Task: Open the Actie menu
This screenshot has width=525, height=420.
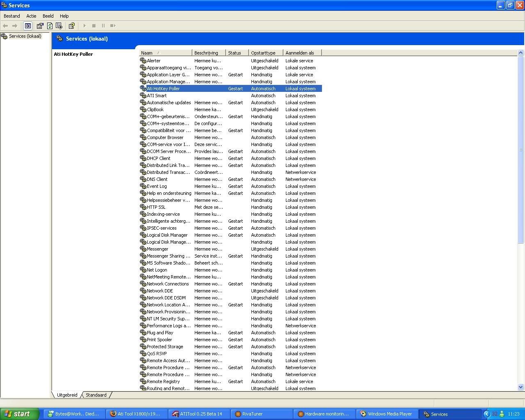Action: pos(31,16)
